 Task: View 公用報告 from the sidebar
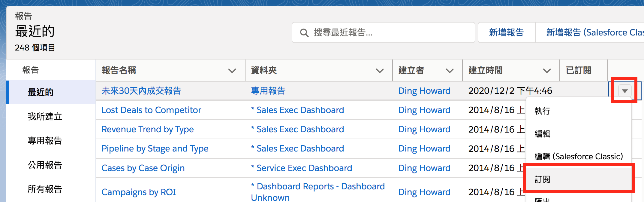coord(44,165)
